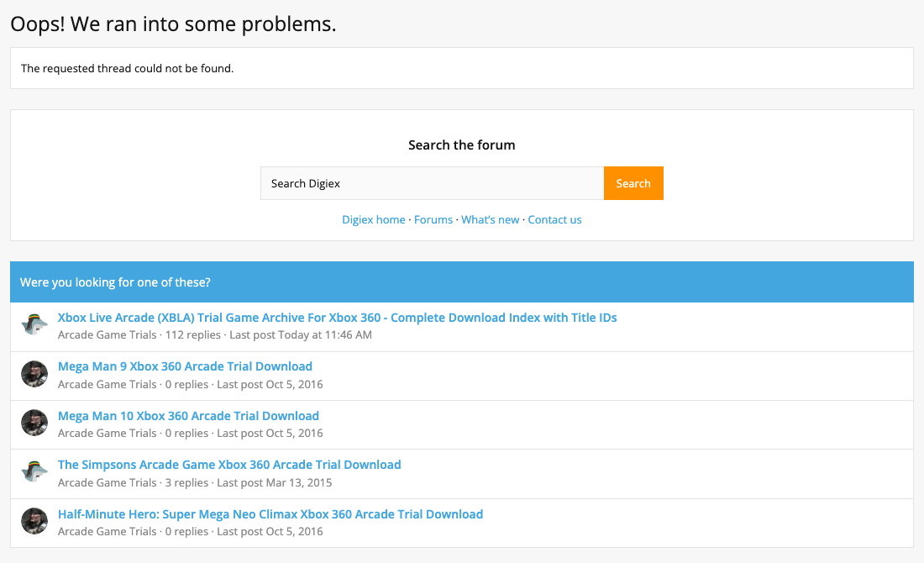Screen dimensions: 924x563
Task: Click the "Search the forum" heading
Action: click(x=462, y=145)
